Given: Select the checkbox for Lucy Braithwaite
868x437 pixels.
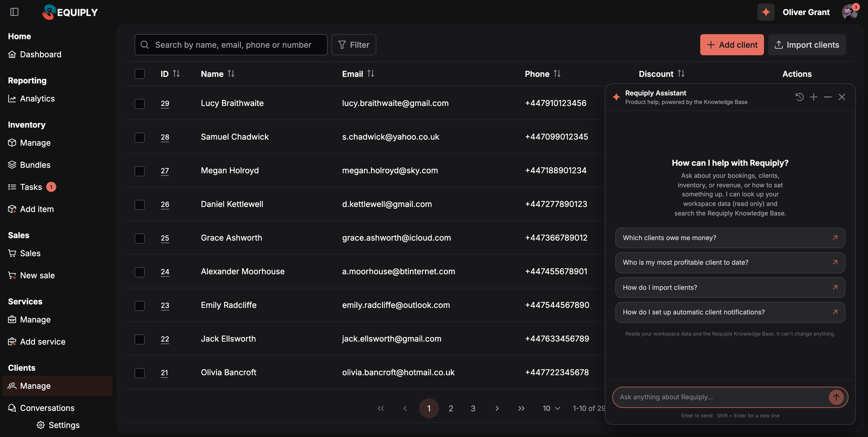Looking at the screenshot, I should coord(139,103).
